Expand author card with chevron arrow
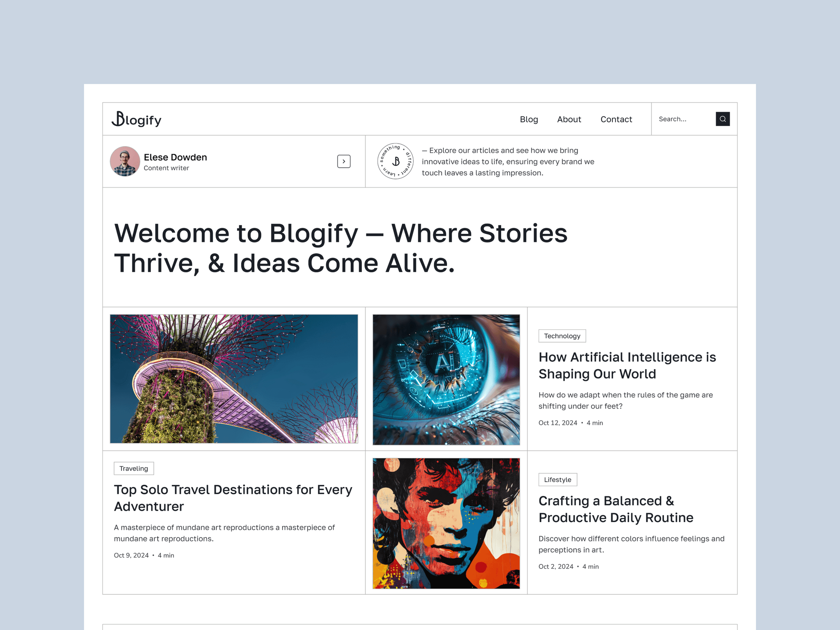 pos(344,161)
